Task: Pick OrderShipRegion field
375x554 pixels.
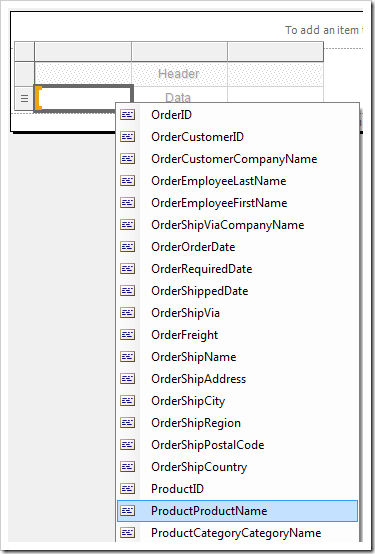Action: click(x=237, y=422)
